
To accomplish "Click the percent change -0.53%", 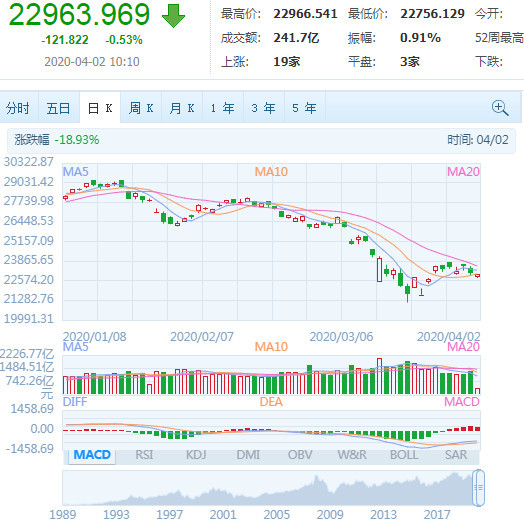I will coord(124,40).
